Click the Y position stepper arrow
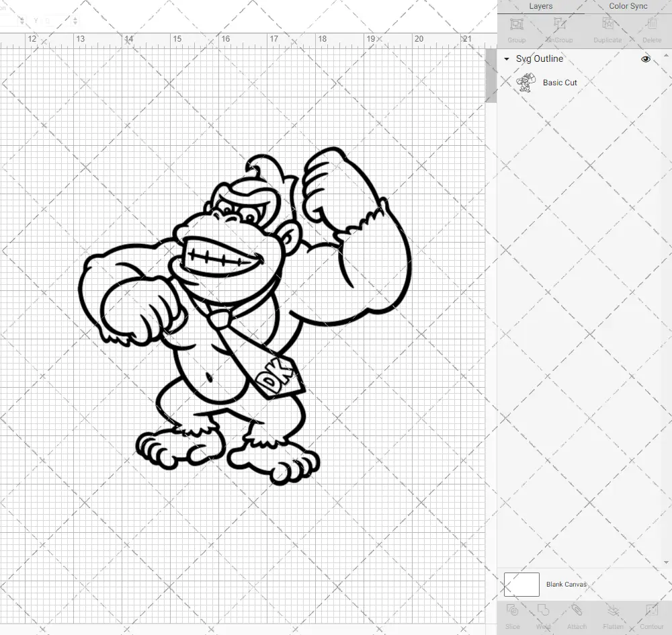The height and width of the screenshot is (635, 672). [x=75, y=20]
